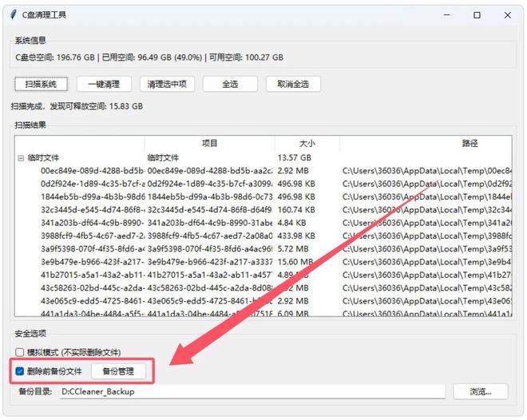Sort by the 大小 column header
The image size is (527, 420).
[307, 144]
